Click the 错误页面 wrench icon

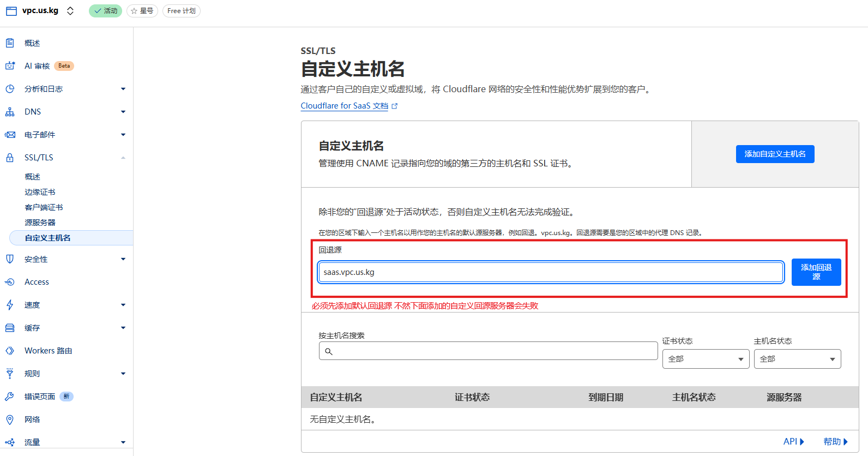(10, 397)
